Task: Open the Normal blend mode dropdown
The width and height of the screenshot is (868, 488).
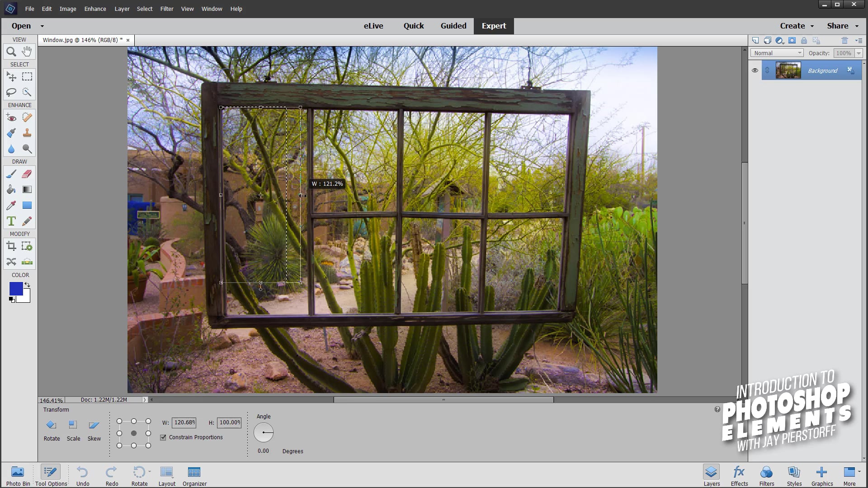Action: click(777, 53)
